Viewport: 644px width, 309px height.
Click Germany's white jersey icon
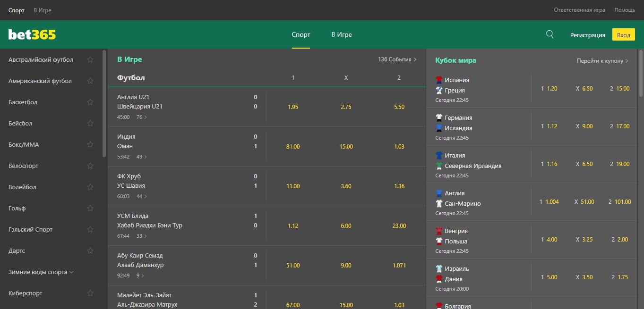tap(439, 118)
